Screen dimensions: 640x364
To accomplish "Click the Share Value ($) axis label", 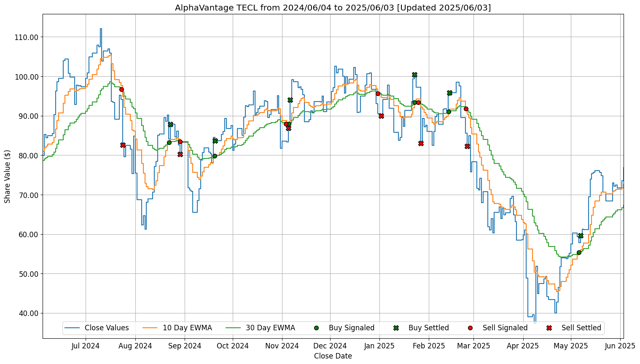I will [x=7, y=176].
